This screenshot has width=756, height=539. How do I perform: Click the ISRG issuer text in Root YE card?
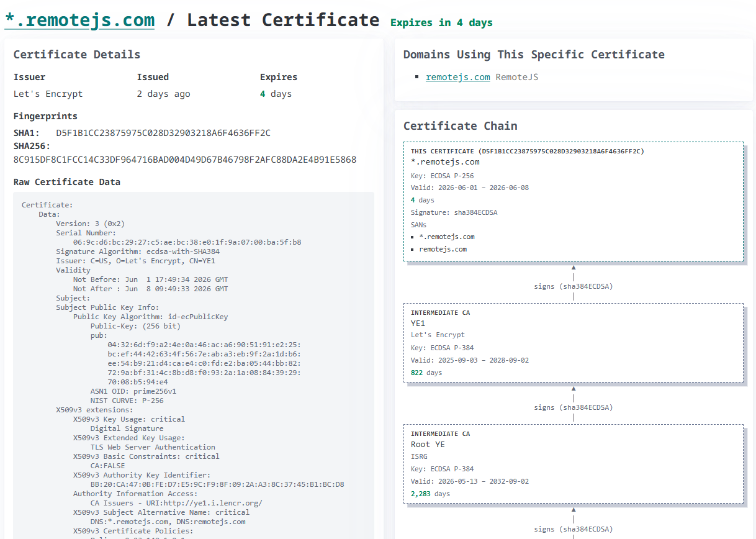[419, 456]
